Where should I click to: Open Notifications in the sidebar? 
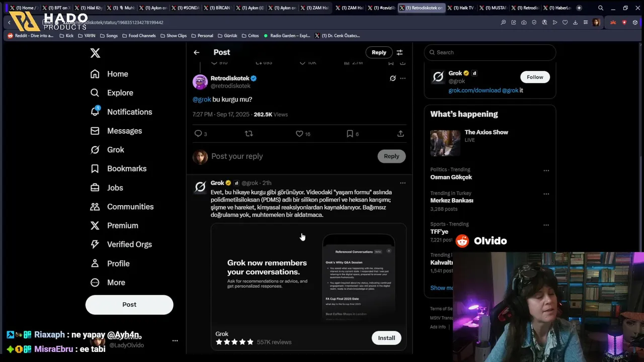121,112
